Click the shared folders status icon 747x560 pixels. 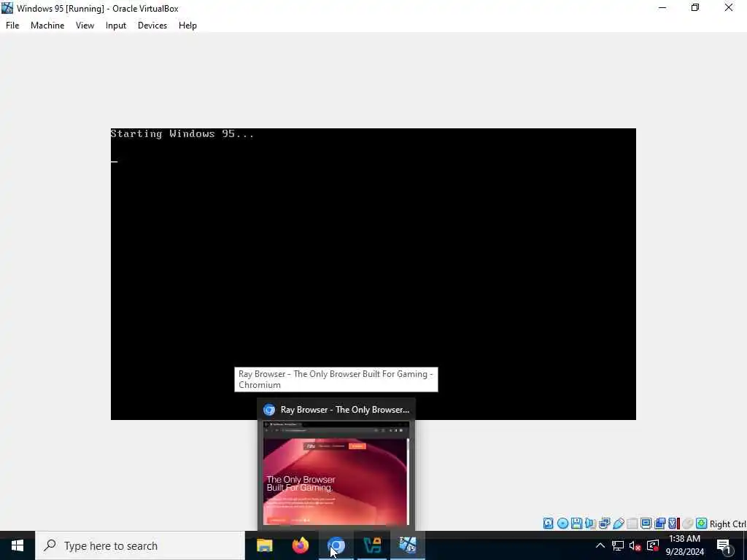632,524
